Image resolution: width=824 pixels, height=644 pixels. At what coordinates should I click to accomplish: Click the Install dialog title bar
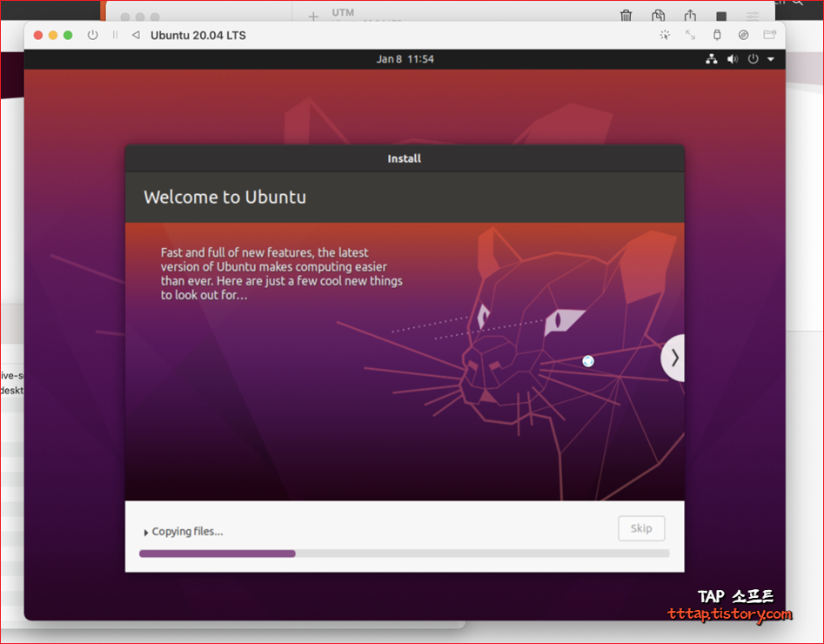(405, 158)
